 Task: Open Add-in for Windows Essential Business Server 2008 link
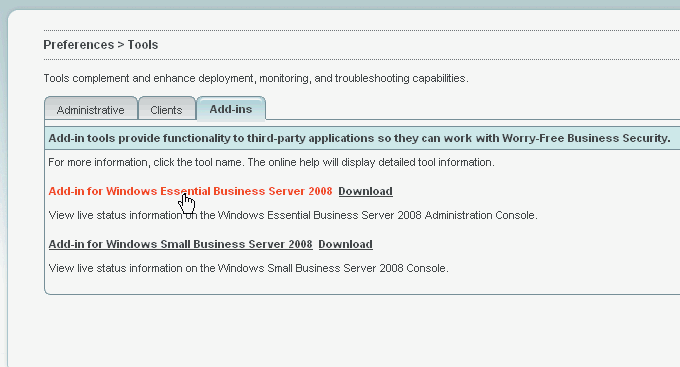click(190, 191)
